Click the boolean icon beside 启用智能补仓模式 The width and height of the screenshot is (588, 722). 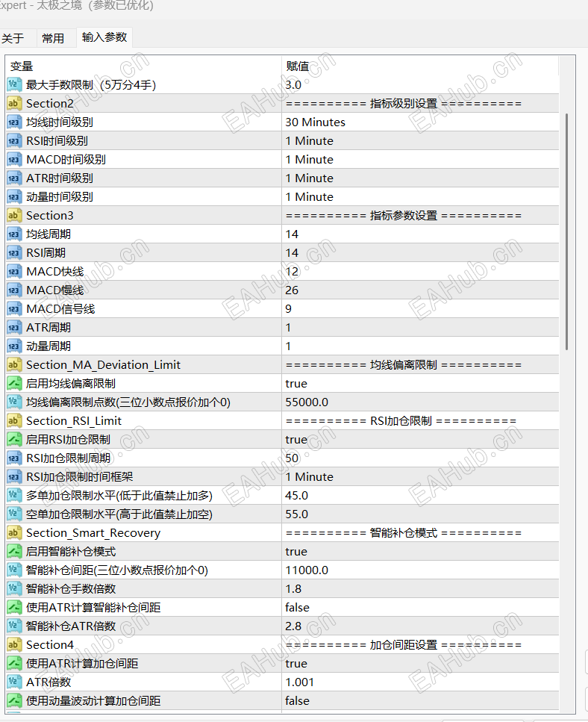(x=14, y=551)
